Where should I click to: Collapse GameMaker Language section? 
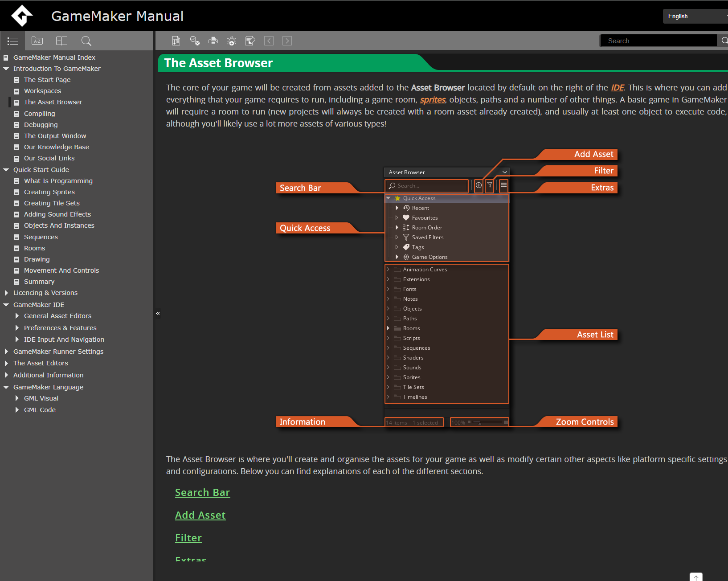6,387
